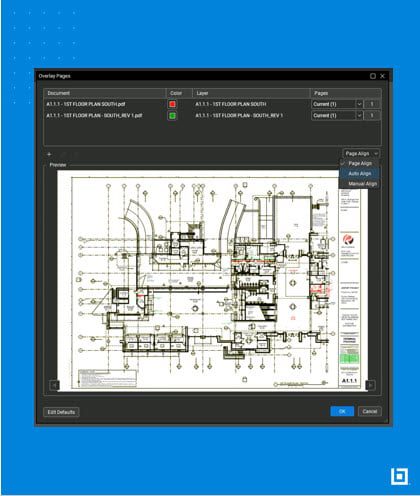This screenshot has width=420, height=496.
Task: Pick the green color for REV 1 document
Action: pos(172,116)
